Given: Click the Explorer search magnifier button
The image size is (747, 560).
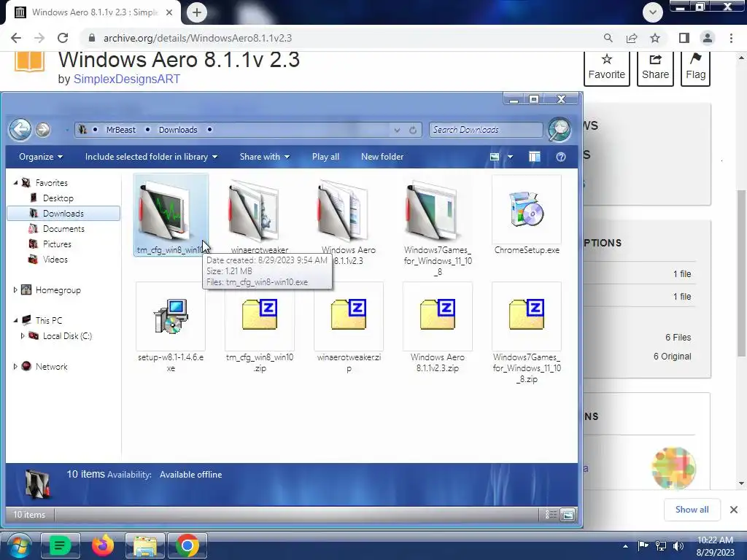Looking at the screenshot, I should 560,130.
